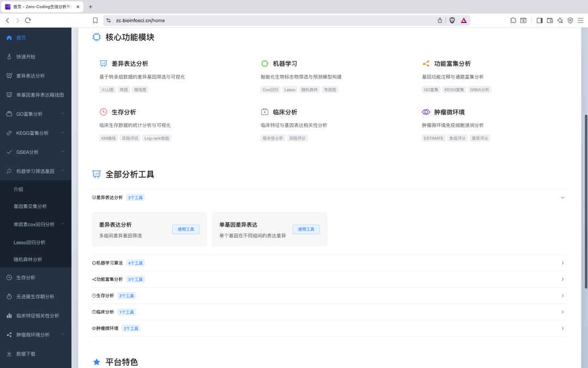The width and height of the screenshot is (588, 368).
Task: Click the browser reload icon
Action: (28, 20)
